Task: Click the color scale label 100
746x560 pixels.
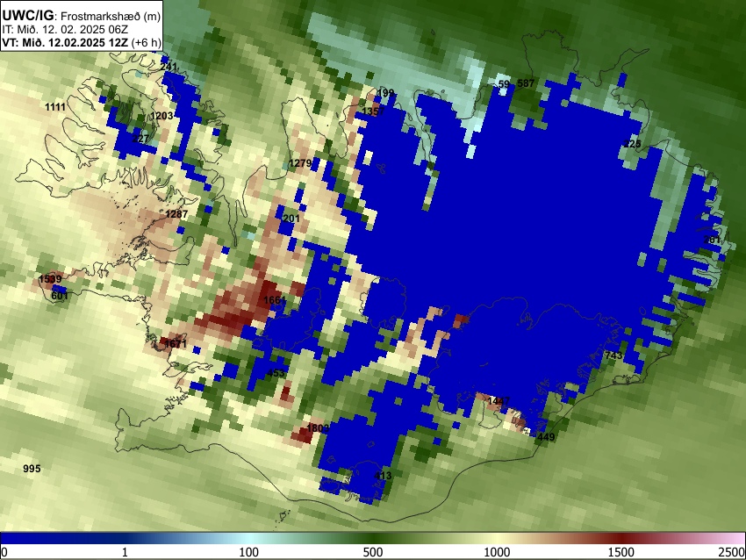Action: point(249,552)
